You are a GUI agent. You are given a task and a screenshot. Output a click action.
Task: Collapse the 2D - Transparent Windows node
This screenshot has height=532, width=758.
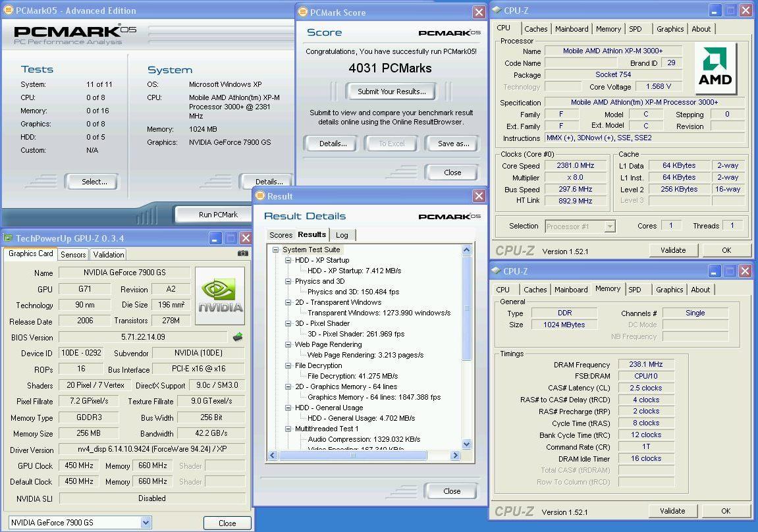(x=288, y=302)
